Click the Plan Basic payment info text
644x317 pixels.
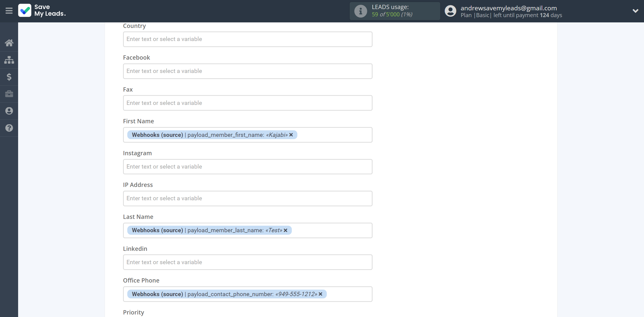tap(511, 15)
